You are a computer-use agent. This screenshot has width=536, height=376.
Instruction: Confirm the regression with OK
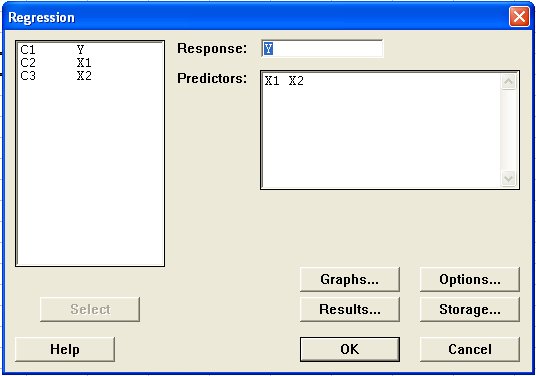click(x=350, y=349)
